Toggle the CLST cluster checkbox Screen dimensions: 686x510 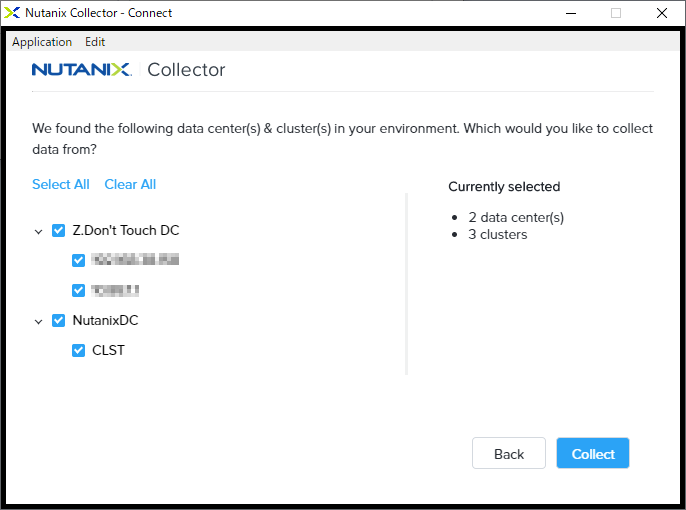point(78,350)
